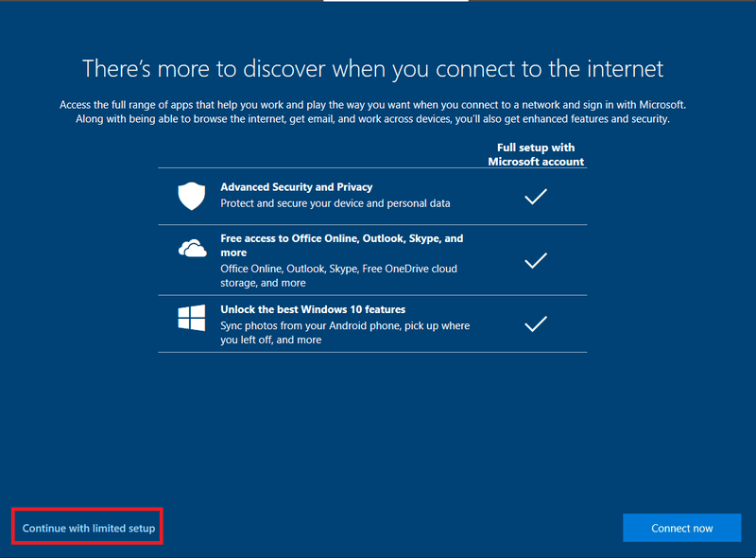Click the Connect now button
756x558 pixels.
pos(681,528)
